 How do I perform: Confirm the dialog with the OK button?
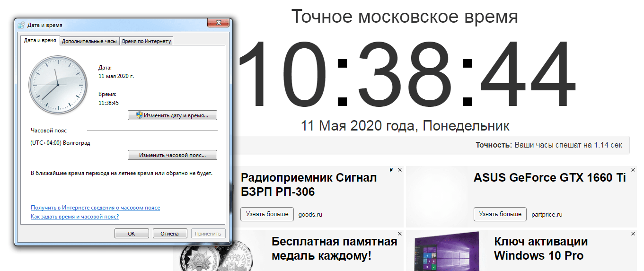[132, 233]
